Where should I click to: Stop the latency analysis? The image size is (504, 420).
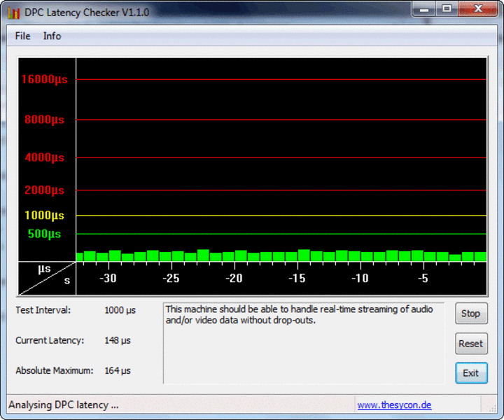pos(471,314)
